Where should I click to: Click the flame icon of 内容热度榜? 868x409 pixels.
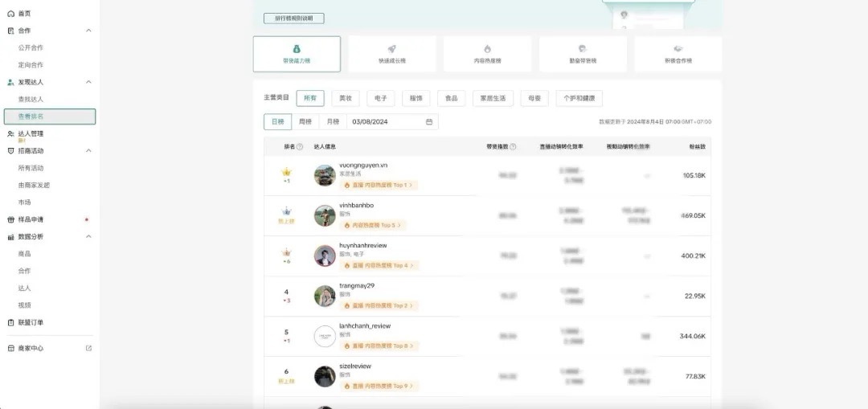[x=487, y=49]
